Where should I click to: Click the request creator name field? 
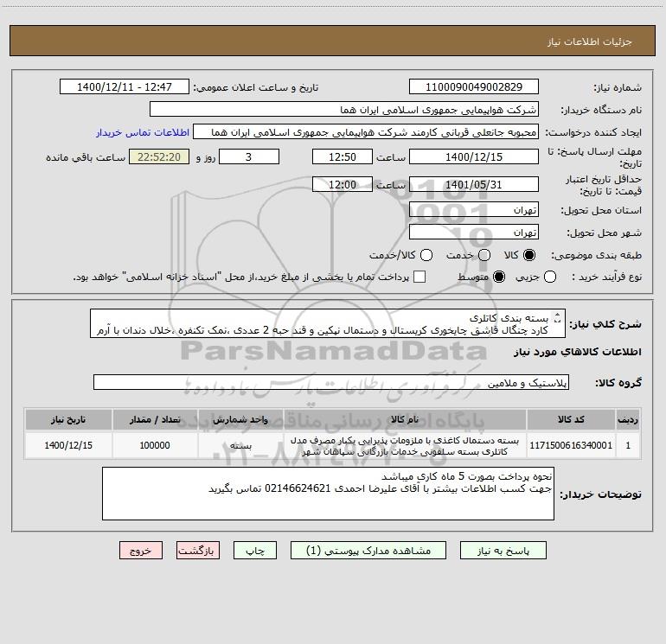click(366, 131)
